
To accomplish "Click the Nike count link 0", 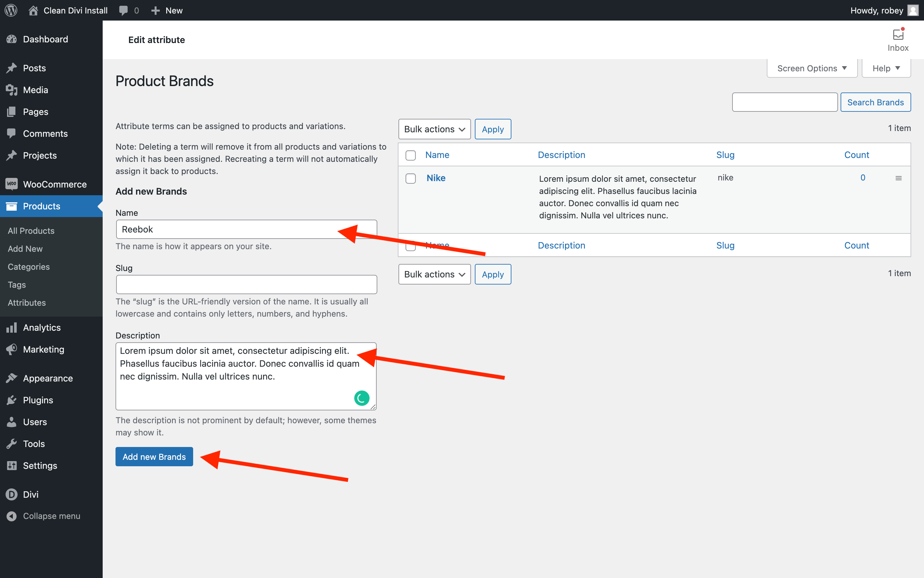I will click(x=863, y=177).
